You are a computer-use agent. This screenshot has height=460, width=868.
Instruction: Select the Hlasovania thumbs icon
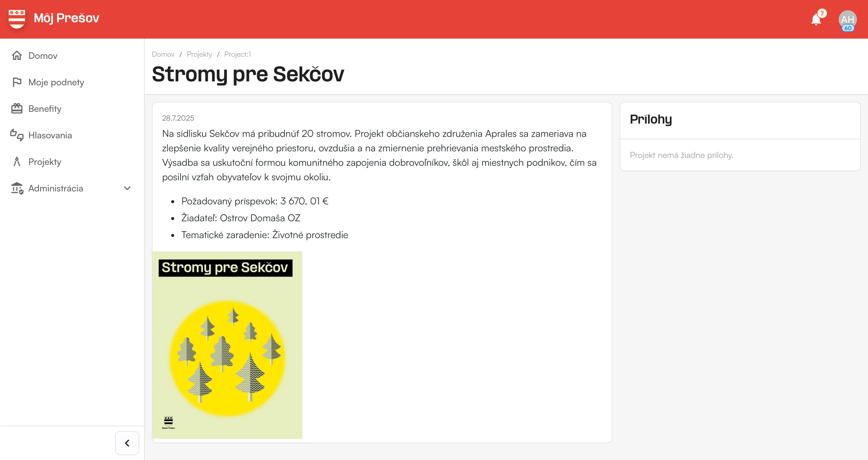click(17, 135)
